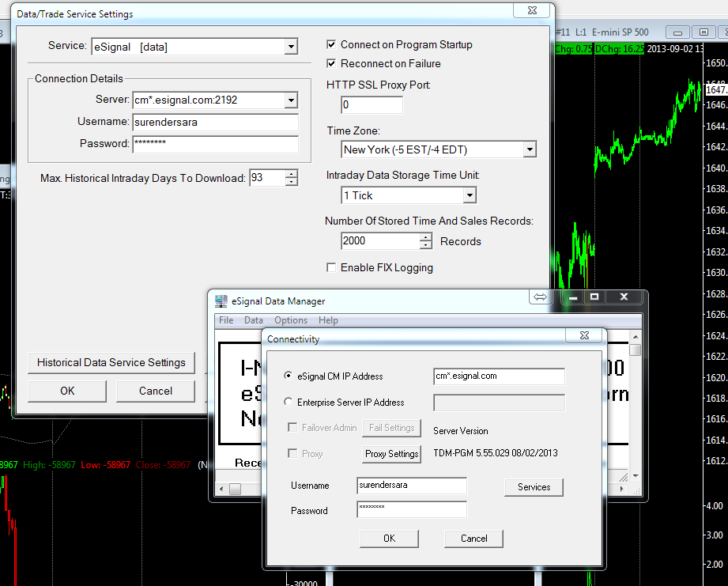Toggle the Failover Admin checkbox
The height and width of the screenshot is (586, 728).
coord(292,427)
